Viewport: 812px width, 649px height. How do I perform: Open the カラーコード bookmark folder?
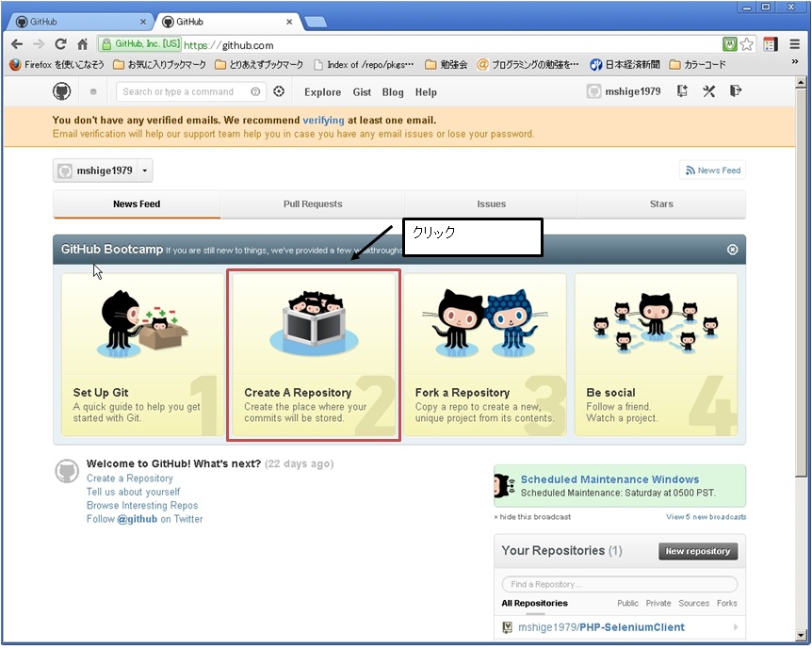[698, 65]
